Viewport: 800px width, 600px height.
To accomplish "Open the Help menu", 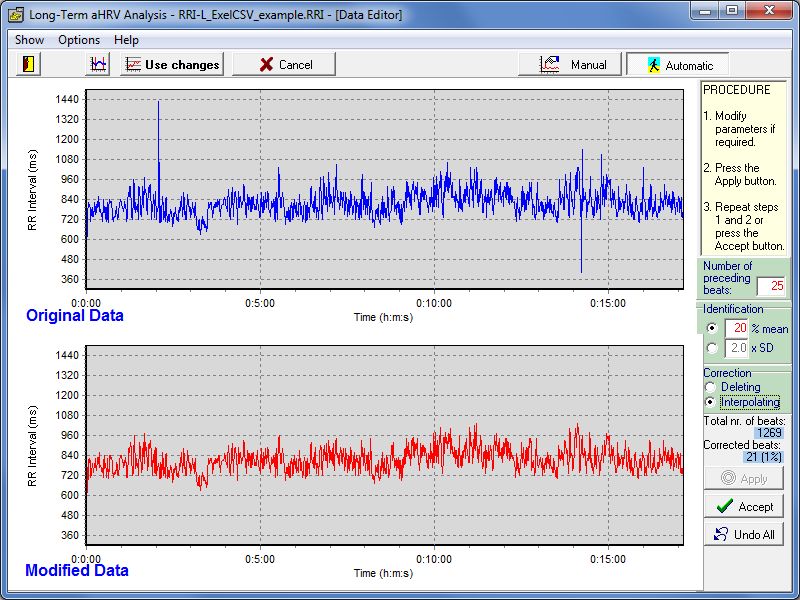I will [x=126, y=40].
